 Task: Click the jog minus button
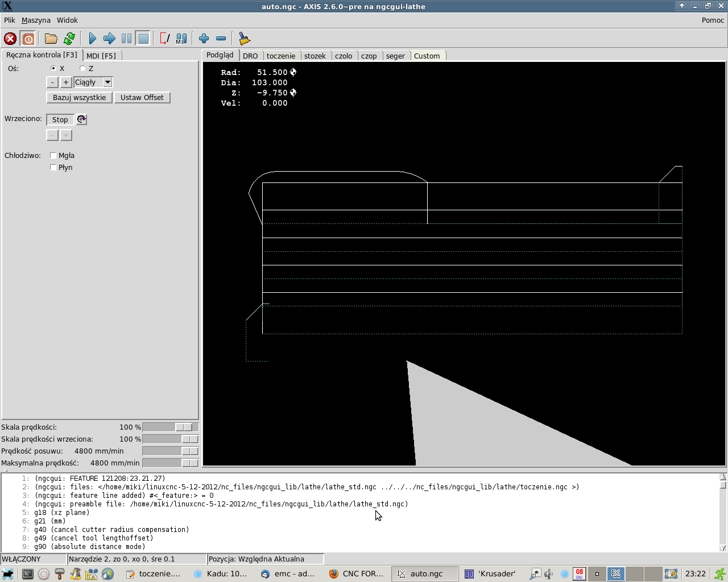coord(52,82)
